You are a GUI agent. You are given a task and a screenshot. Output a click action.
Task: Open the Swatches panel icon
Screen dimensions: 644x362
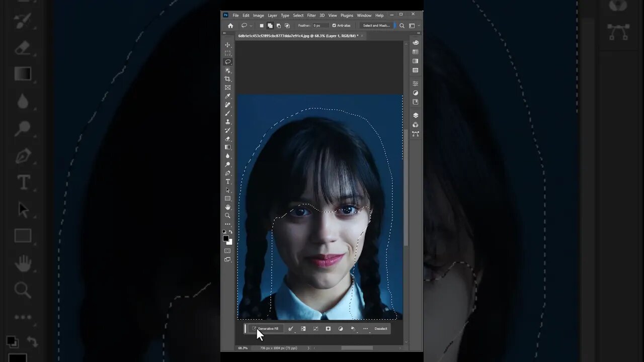(x=416, y=52)
